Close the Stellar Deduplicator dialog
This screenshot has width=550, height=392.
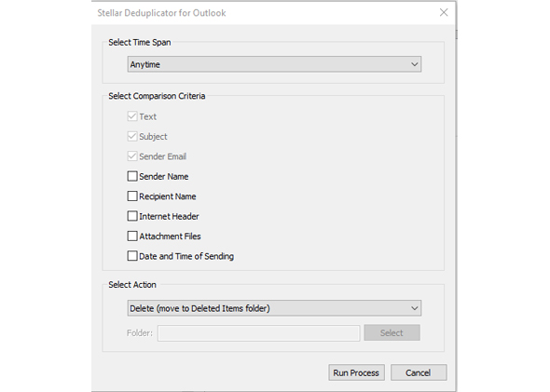[x=444, y=13]
